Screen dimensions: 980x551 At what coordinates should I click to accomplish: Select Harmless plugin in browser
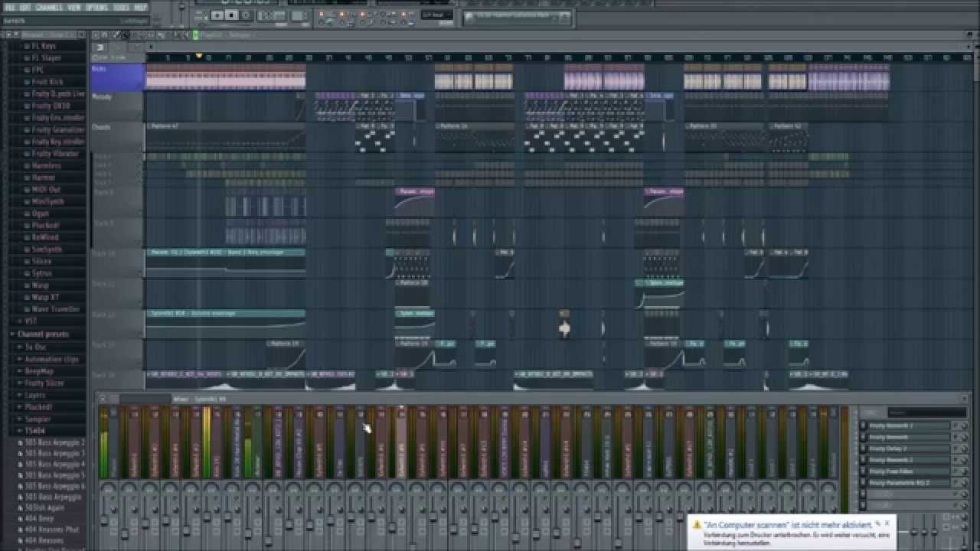[x=46, y=166]
